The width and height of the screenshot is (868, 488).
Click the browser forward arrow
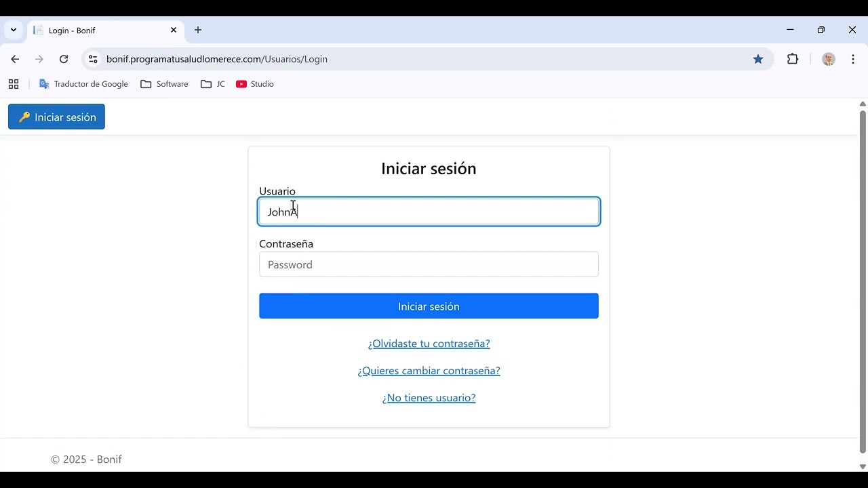click(x=39, y=59)
